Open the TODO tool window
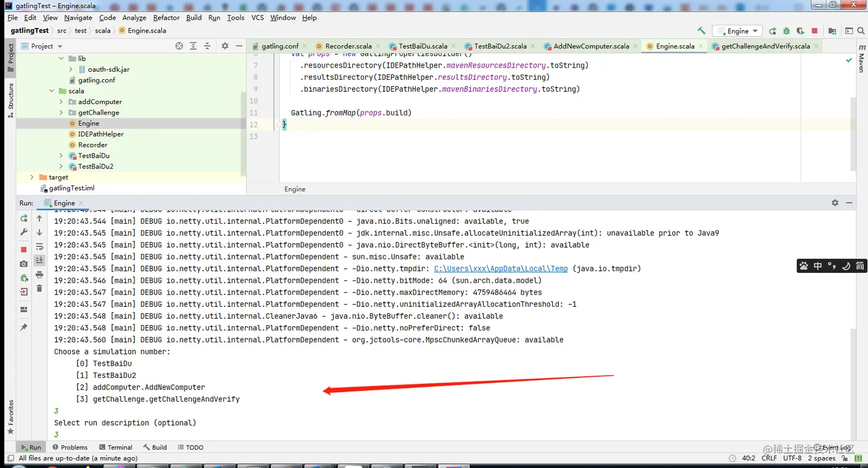 pyautogui.click(x=191, y=447)
